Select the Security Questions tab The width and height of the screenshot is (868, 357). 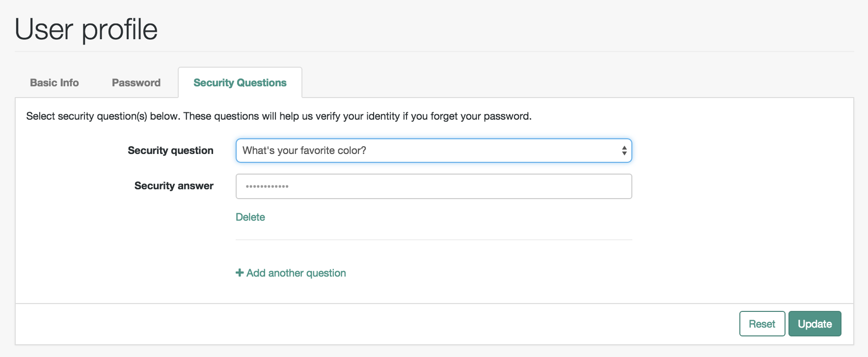click(240, 83)
